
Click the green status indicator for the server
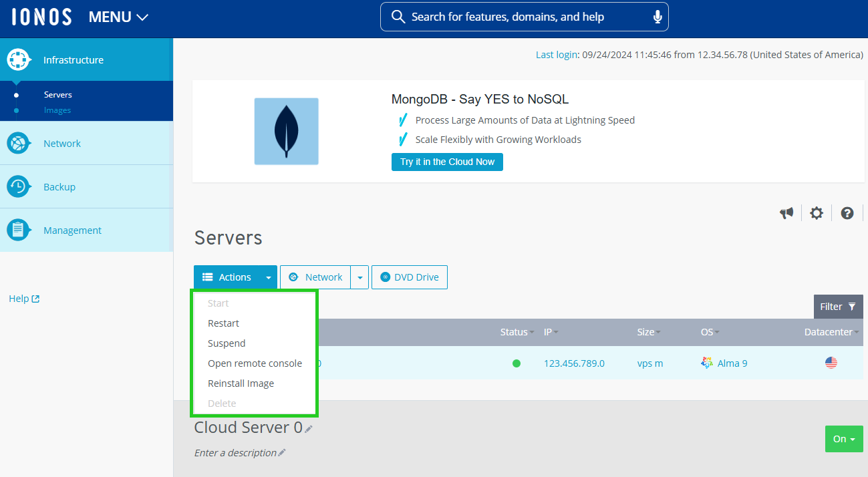pyautogui.click(x=515, y=363)
